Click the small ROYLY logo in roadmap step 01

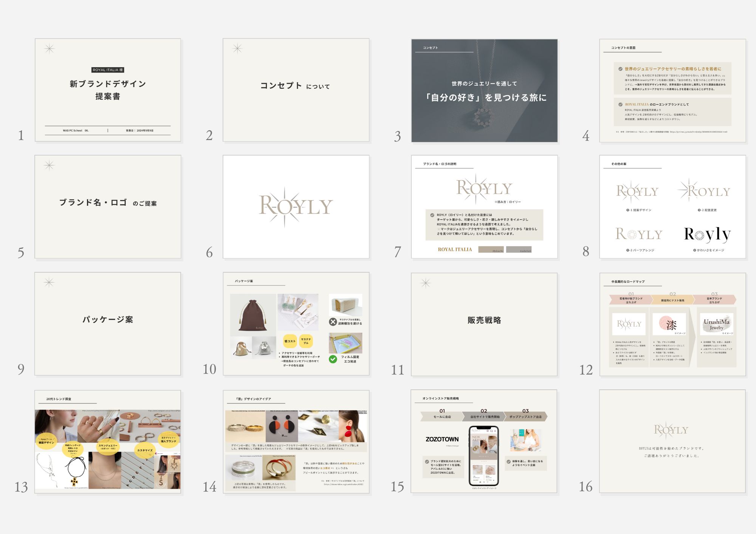(629, 324)
